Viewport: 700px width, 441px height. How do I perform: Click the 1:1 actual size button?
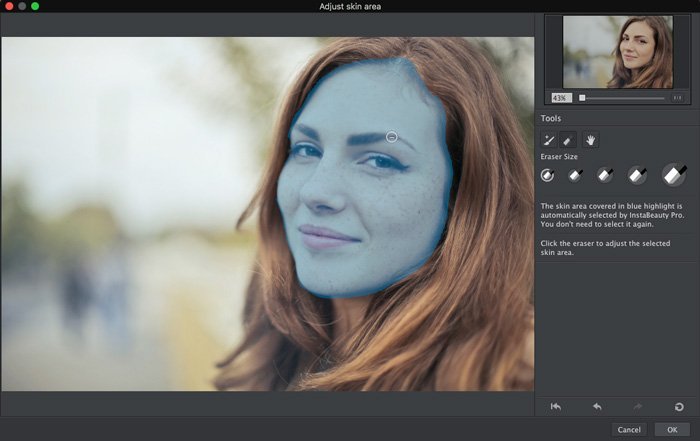coord(678,98)
